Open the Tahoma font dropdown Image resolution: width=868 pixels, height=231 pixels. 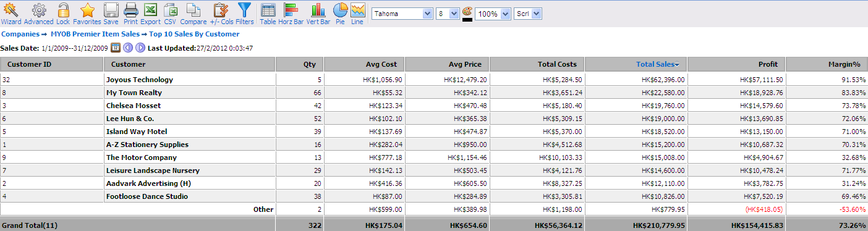coord(402,14)
